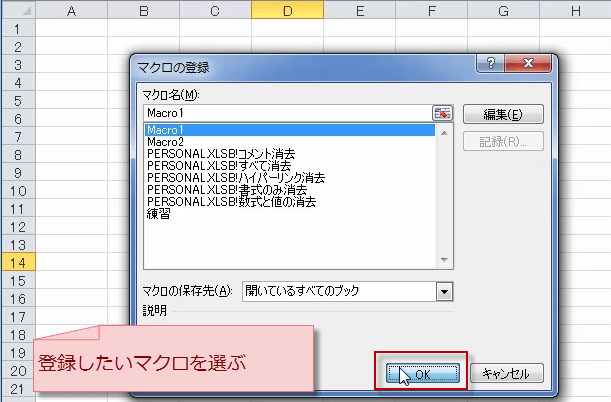Open the マクロの保存先 dropdown arrow

point(444,291)
